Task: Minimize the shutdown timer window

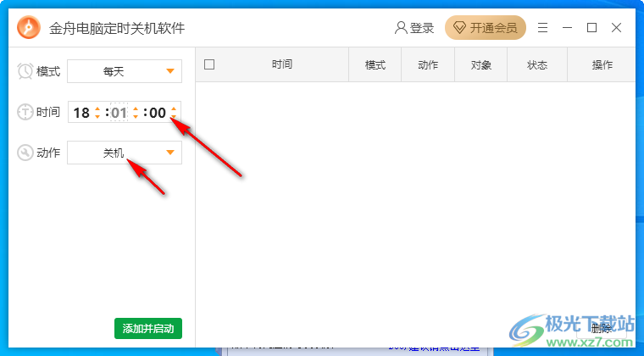Action: tap(567, 28)
